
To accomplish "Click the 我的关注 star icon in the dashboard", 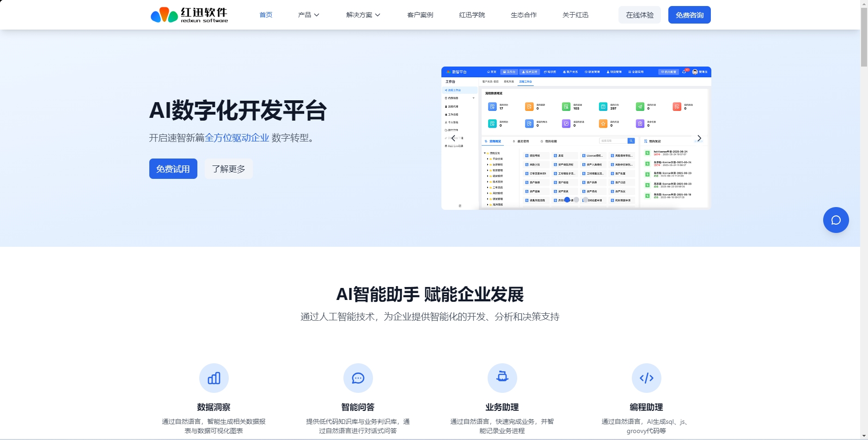I will pyautogui.click(x=603, y=123).
